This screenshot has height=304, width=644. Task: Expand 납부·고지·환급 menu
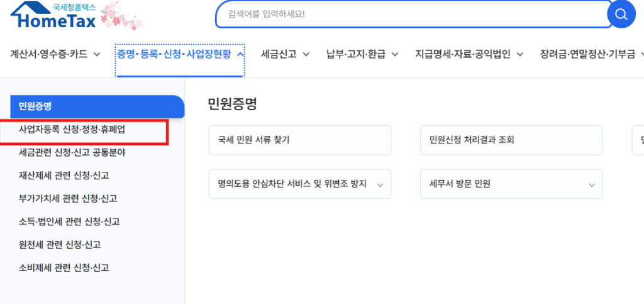(362, 54)
